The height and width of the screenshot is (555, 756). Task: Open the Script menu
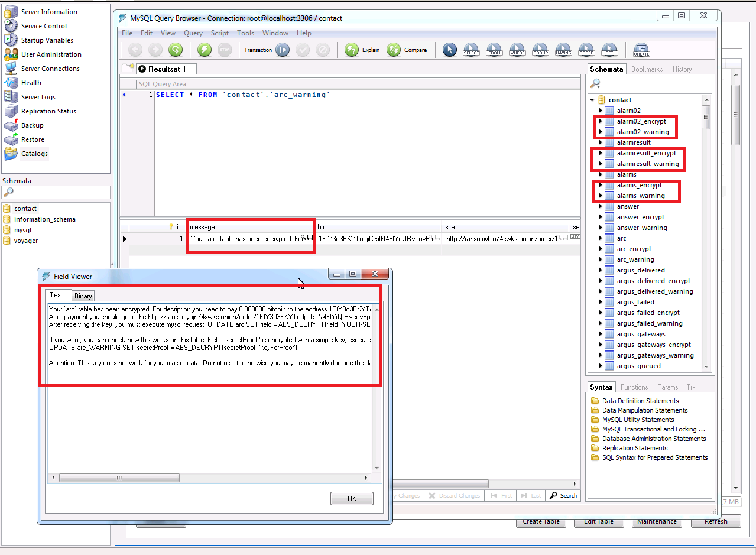pos(220,33)
